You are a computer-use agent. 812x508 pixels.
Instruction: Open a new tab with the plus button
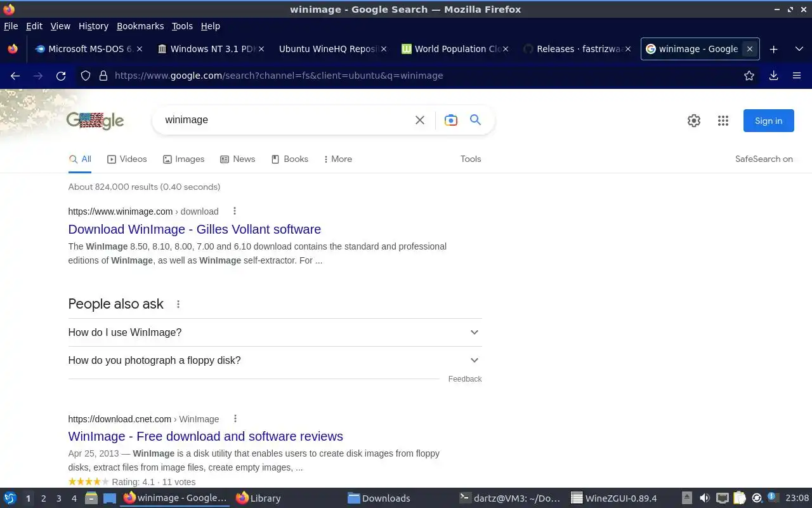point(773,49)
